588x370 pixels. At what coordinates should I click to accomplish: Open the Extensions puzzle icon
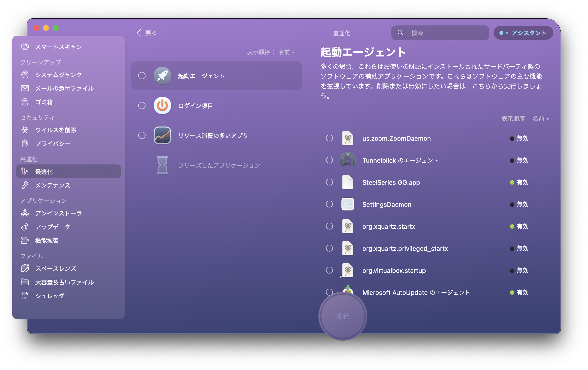click(x=25, y=241)
